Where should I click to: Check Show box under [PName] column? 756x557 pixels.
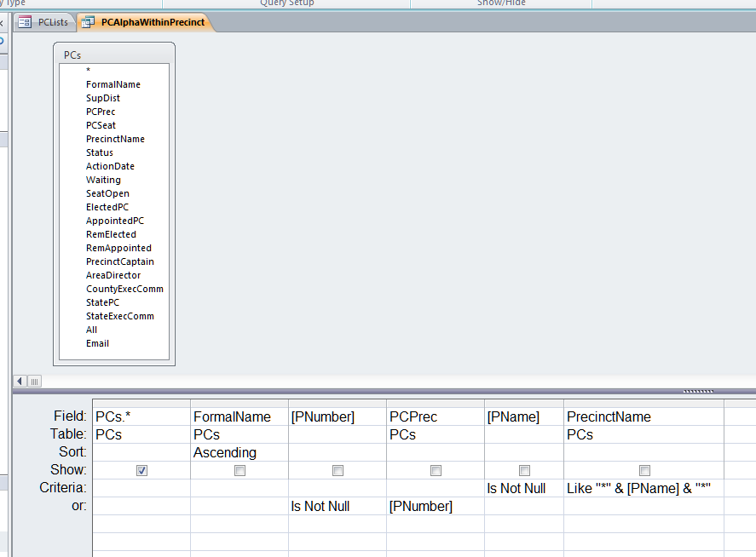point(524,470)
